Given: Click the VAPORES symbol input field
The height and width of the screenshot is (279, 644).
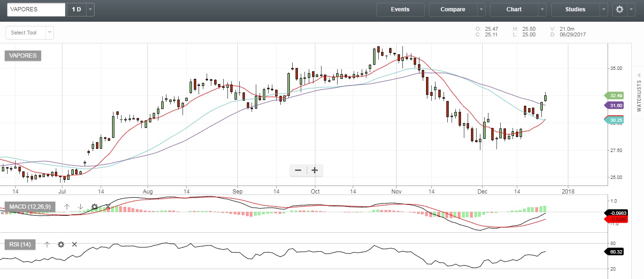Looking at the screenshot, I should pos(36,9).
